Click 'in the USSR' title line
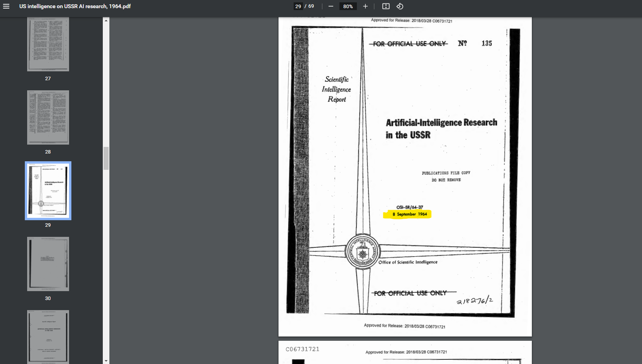Screen dimensions: 642x364 (408, 135)
